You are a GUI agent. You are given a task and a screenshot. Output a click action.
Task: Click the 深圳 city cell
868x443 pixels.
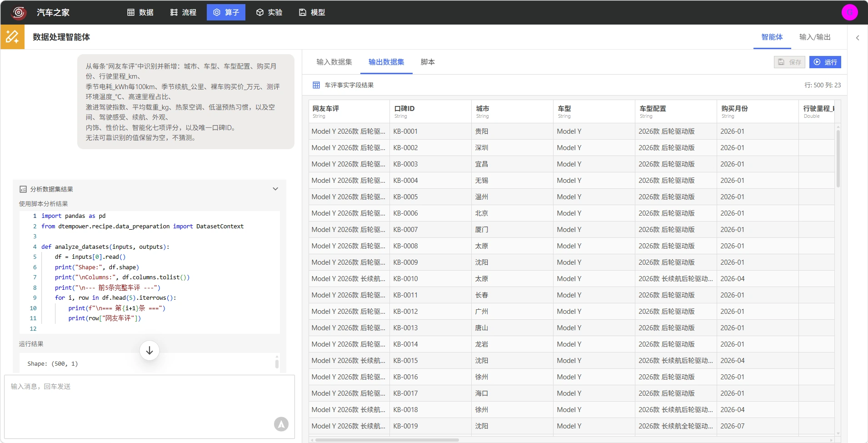click(512, 148)
